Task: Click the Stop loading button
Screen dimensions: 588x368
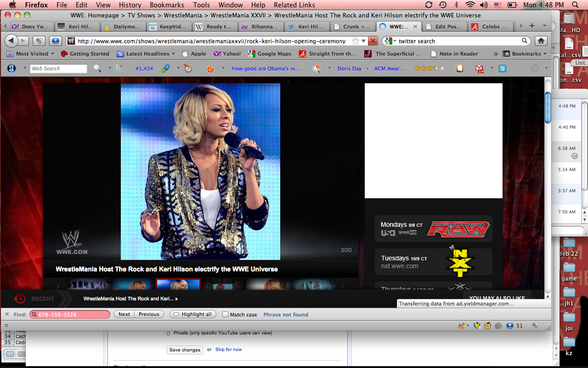Action: (373, 41)
